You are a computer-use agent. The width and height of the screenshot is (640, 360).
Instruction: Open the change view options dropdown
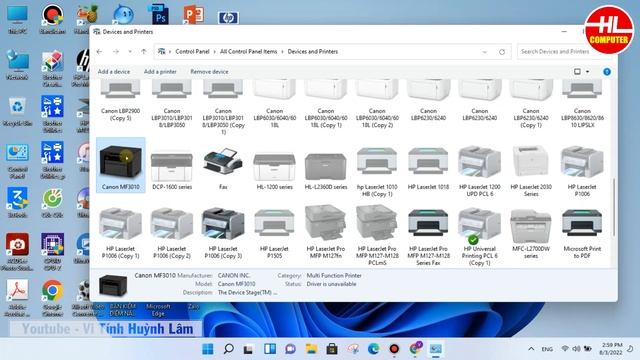click(x=588, y=72)
